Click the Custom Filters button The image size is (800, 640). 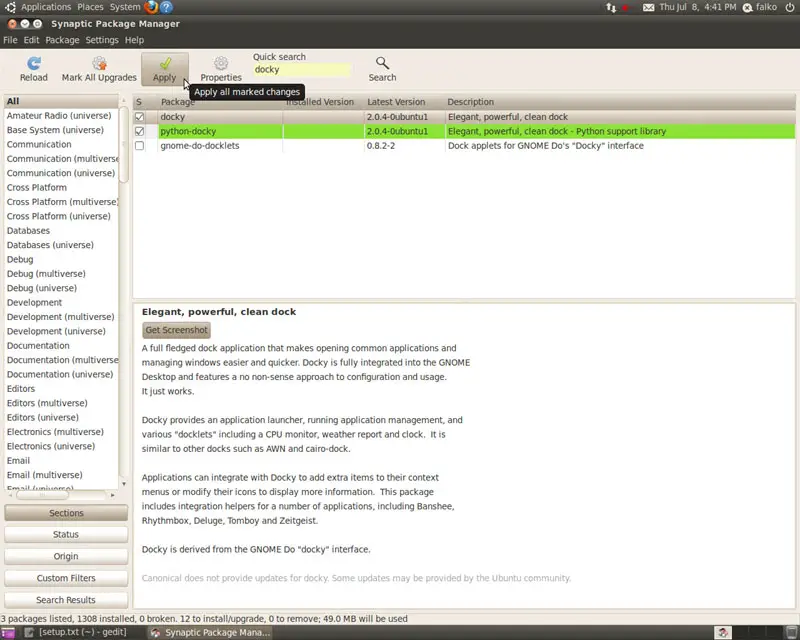[x=66, y=578]
